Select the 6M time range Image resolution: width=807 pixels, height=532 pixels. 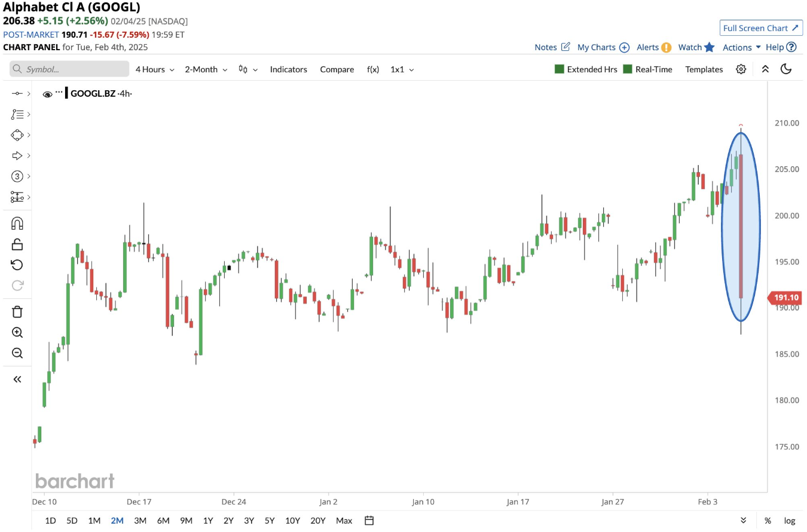(x=163, y=521)
